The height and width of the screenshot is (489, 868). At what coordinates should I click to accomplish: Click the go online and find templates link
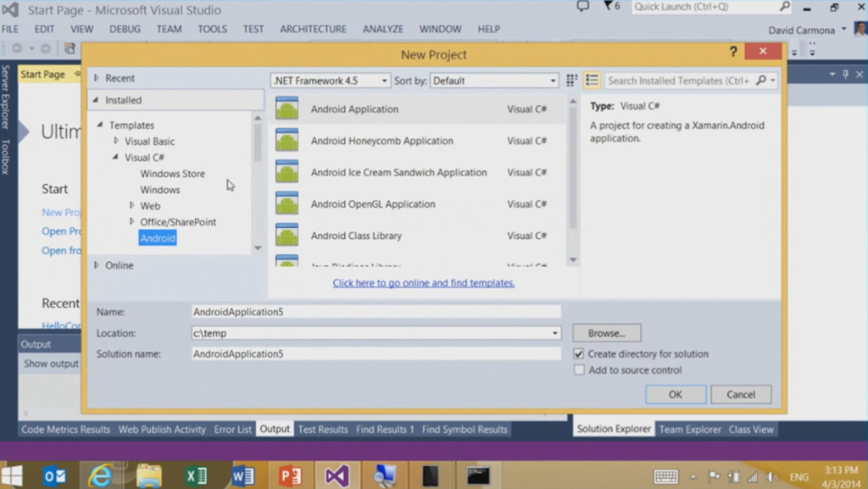pos(424,283)
